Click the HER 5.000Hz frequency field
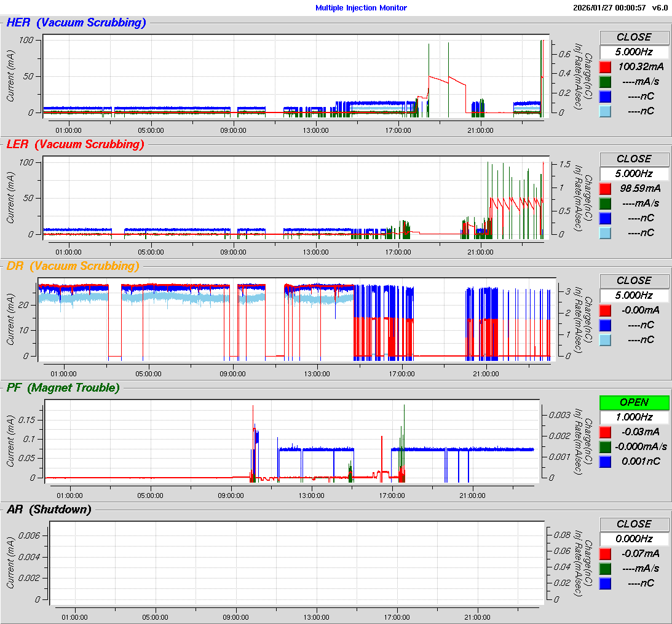 click(x=634, y=52)
